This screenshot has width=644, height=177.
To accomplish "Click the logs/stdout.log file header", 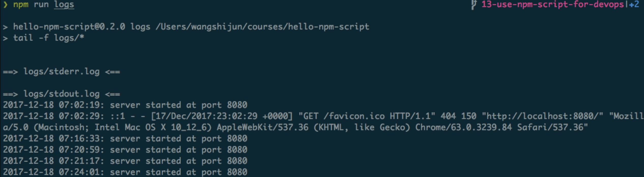I will [61, 94].
